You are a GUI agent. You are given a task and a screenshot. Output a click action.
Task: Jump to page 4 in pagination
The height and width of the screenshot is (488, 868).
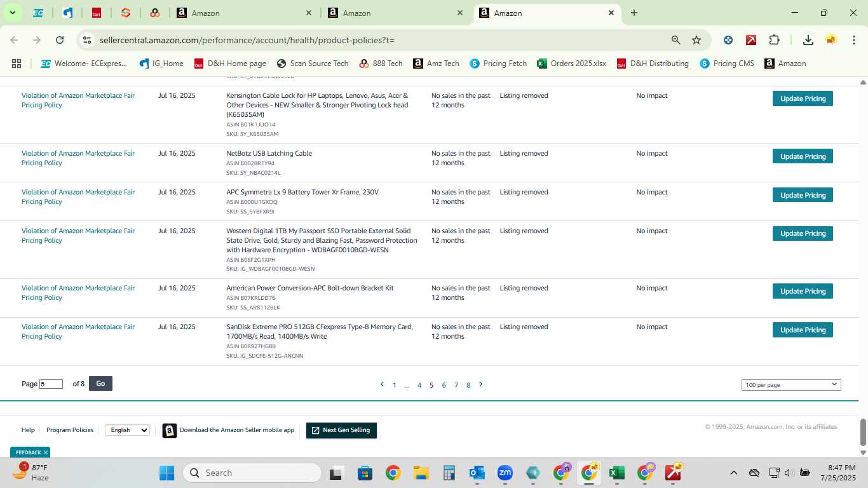point(419,385)
